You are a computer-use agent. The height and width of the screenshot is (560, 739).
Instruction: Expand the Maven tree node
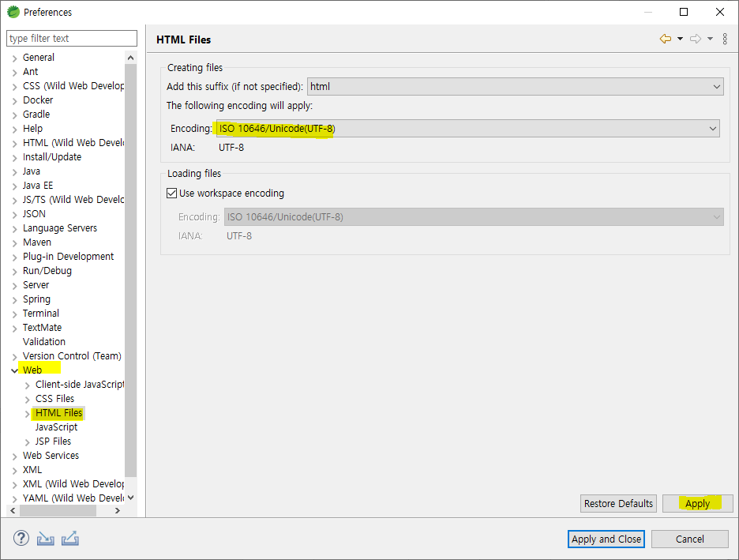point(15,243)
